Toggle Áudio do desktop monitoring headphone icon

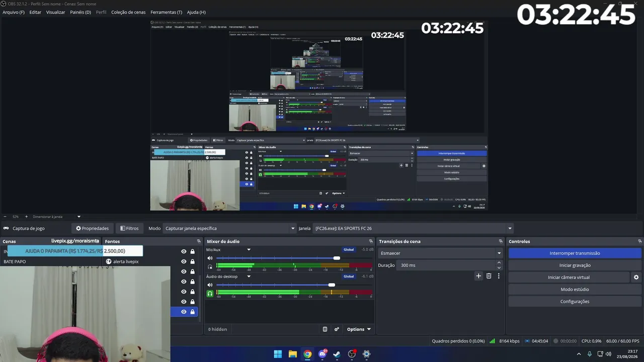click(210, 294)
